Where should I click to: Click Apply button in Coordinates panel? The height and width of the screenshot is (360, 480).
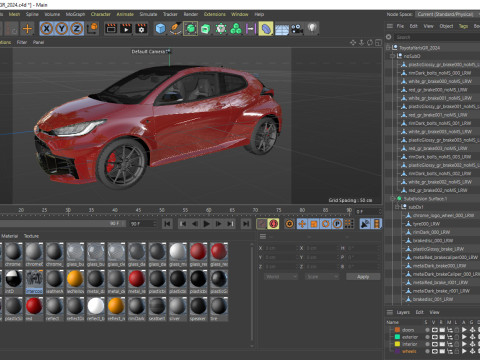click(x=363, y=277)
